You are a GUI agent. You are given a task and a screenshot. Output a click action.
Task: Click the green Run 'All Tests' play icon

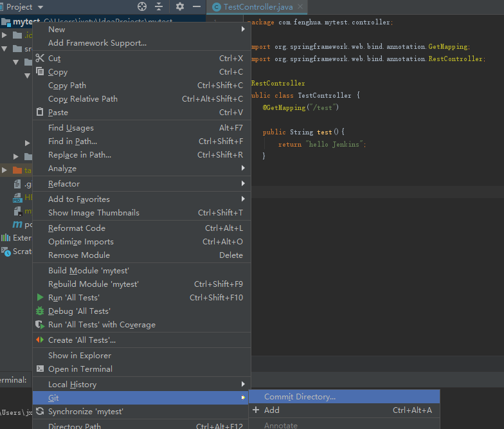pyautogui.click(x=40, y=298)
